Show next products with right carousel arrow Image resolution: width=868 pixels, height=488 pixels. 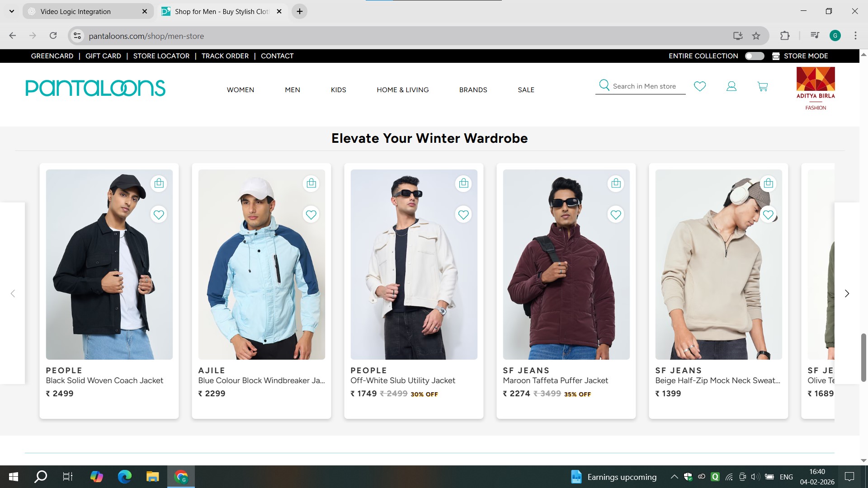[x=847, y=294]
